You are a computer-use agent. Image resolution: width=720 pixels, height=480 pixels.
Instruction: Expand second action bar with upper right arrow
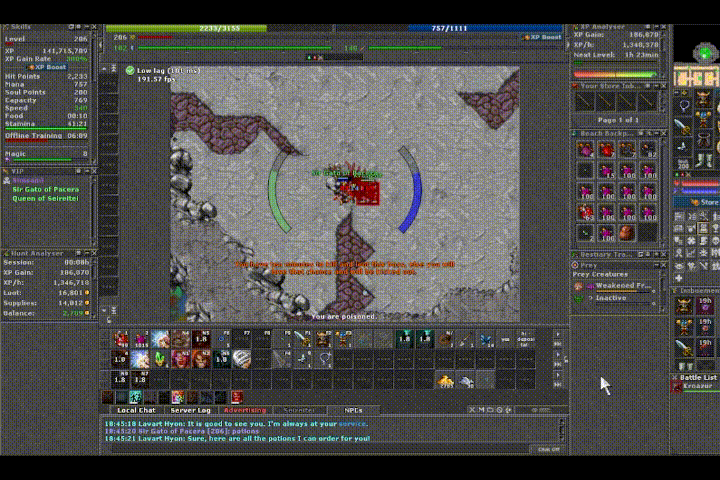558,355
